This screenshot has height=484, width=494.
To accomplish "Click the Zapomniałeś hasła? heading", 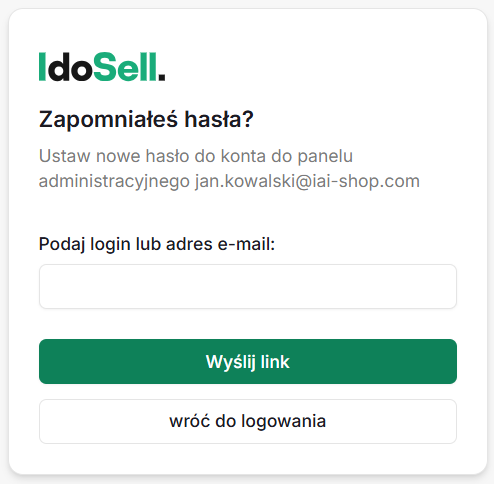I will [x=146, y=119].
